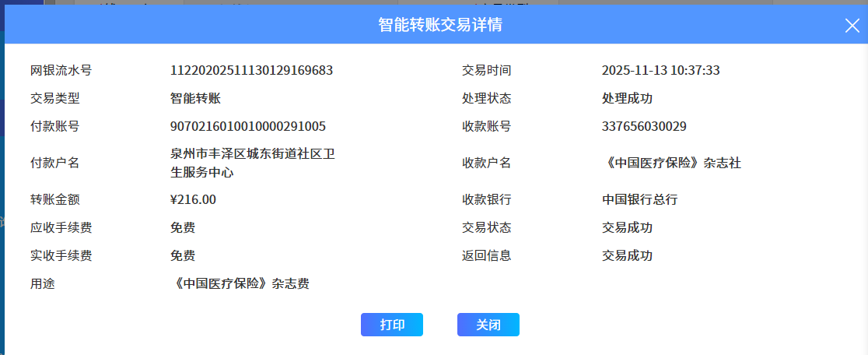Click the 应收手续费 field label
This screenshot has height=355, width=868.
pyautogui.click(x=61, y=228)
